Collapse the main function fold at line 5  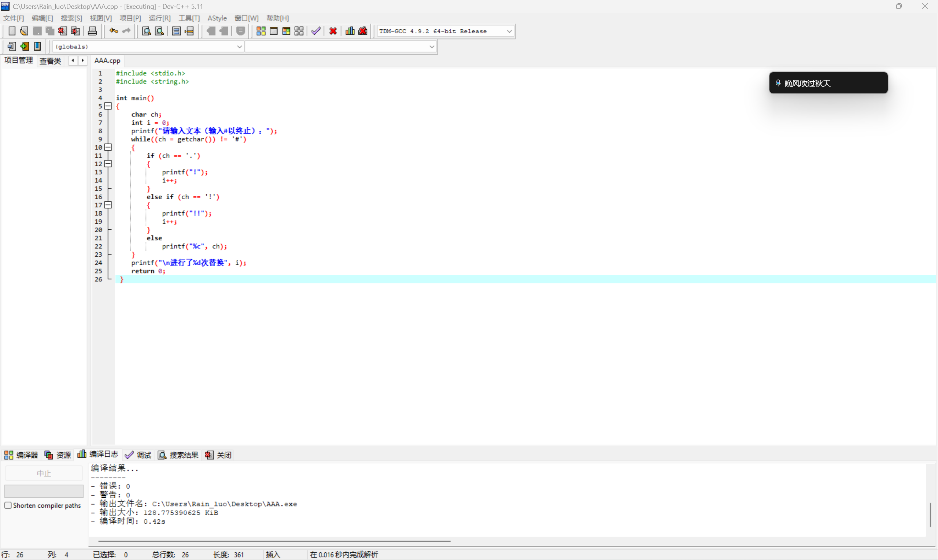(108, 106)
